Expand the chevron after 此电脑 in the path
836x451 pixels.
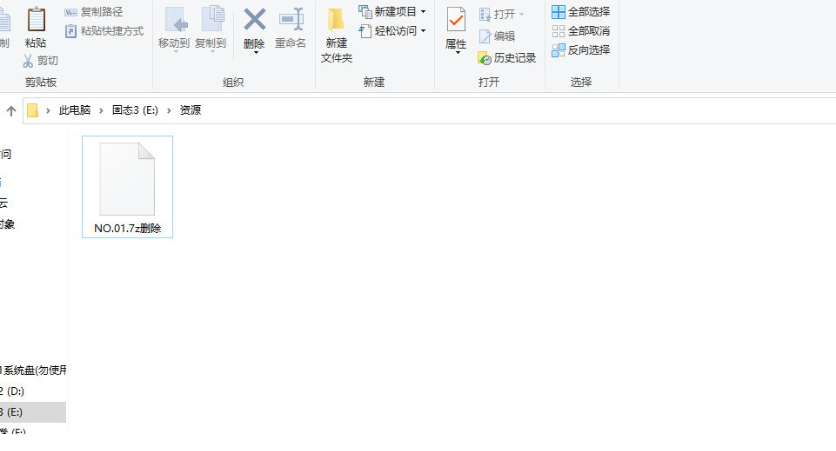tap(101, 110)
